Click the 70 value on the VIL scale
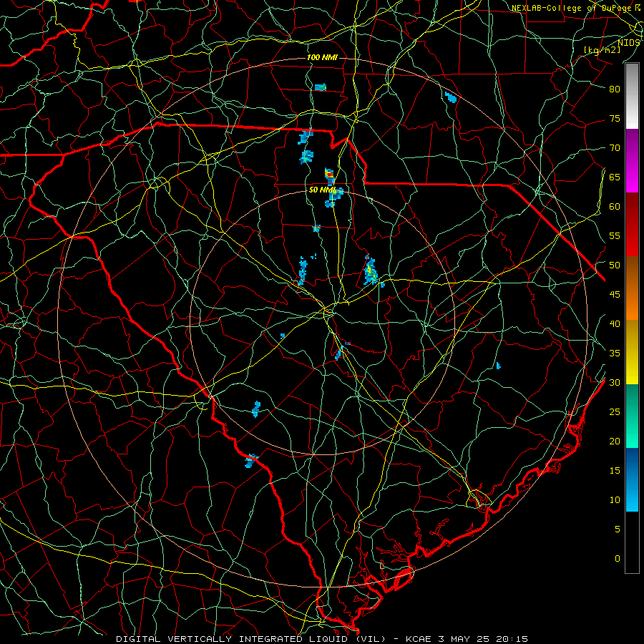This screenshot has width=644, height=644. 615,148
